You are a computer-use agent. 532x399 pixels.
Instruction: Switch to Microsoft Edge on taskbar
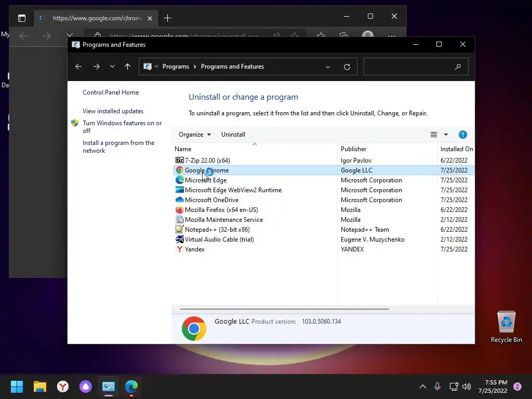click(131, 387)
